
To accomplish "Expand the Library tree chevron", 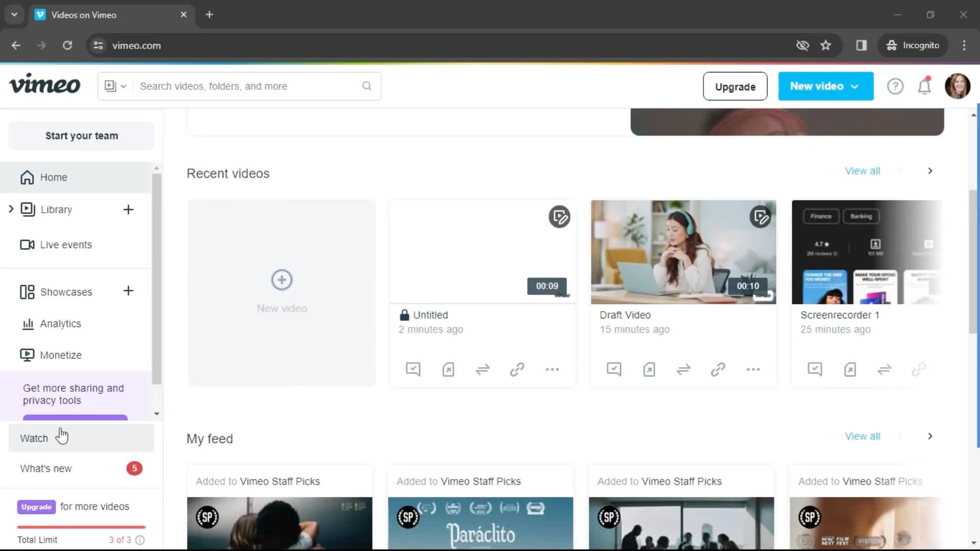I will pyautogui.click(x=11, y=209).
